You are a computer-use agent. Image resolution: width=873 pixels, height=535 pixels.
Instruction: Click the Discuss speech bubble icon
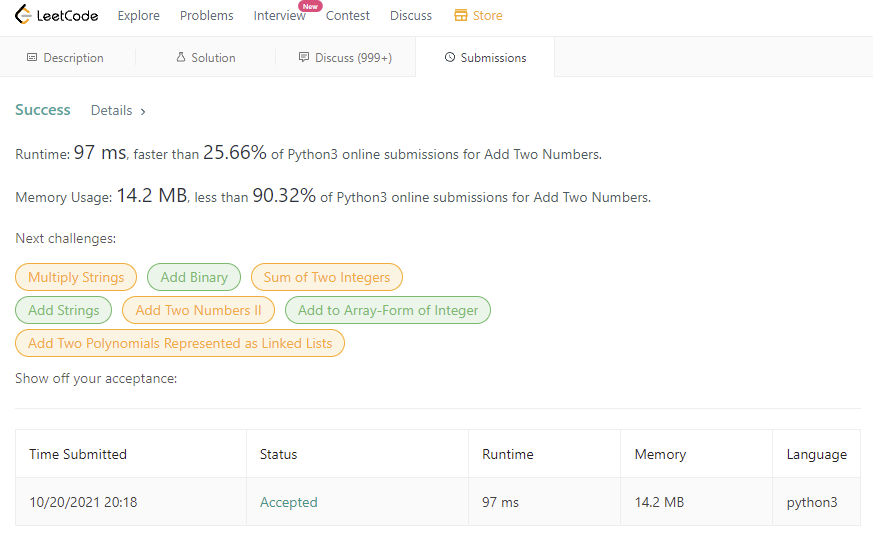coord(304,58)
